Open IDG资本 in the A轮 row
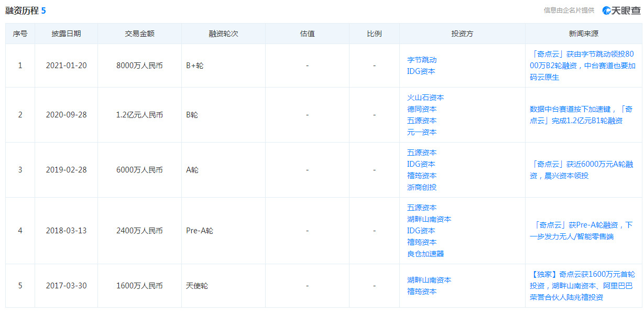 tap(421, 164)
